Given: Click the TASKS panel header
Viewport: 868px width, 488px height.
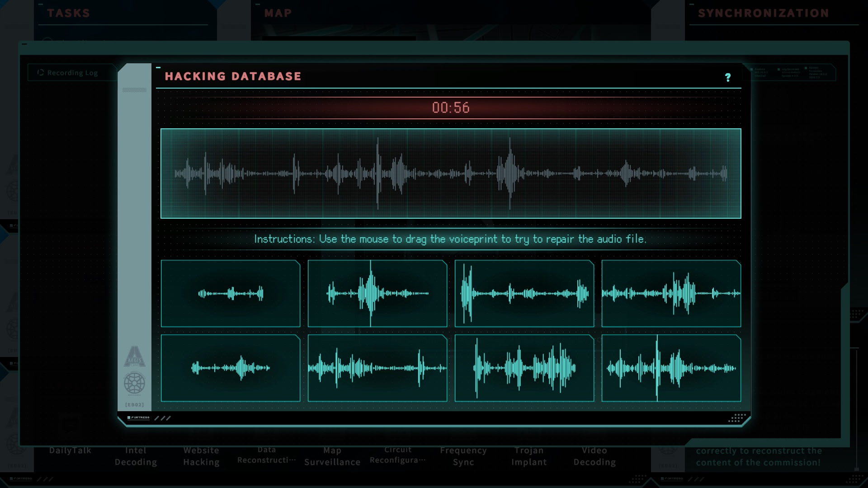Looking at the screenshot, I should click(68, 13).
